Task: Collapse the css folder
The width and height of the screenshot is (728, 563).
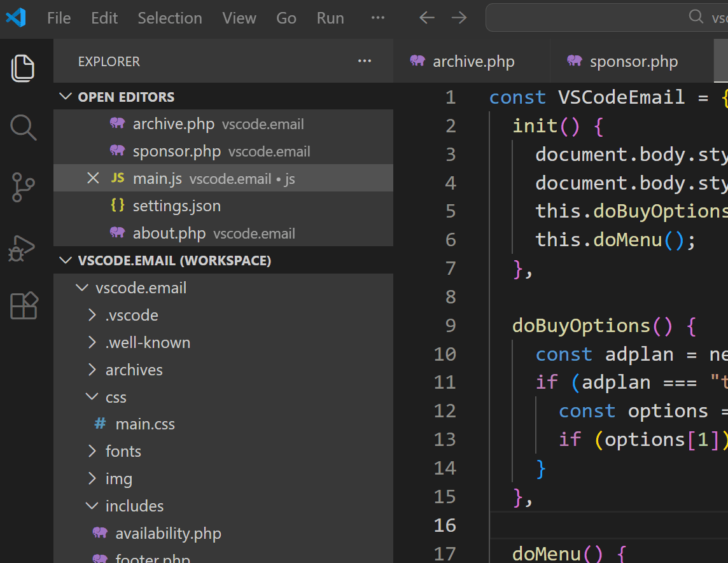Action: [92, 396]
